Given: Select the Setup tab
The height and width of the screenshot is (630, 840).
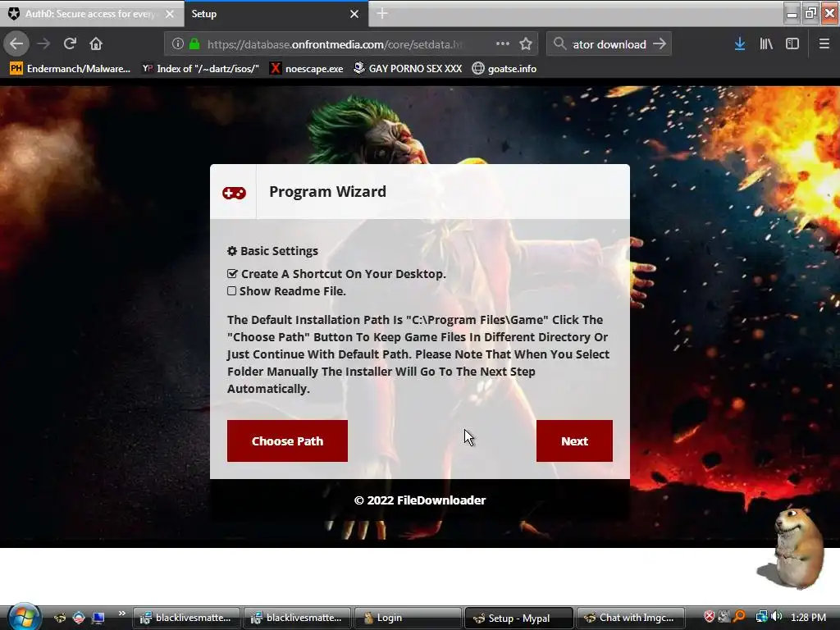Looking at the screenshot, I should [276, 14].
